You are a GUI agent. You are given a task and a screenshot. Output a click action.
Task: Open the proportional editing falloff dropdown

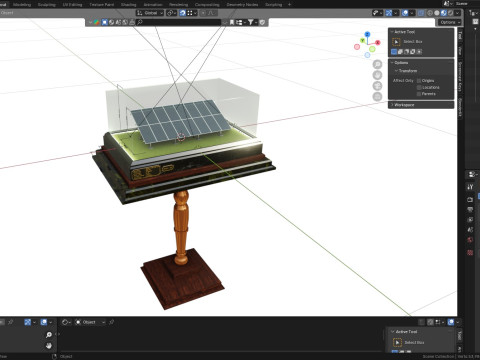[212, 13]
